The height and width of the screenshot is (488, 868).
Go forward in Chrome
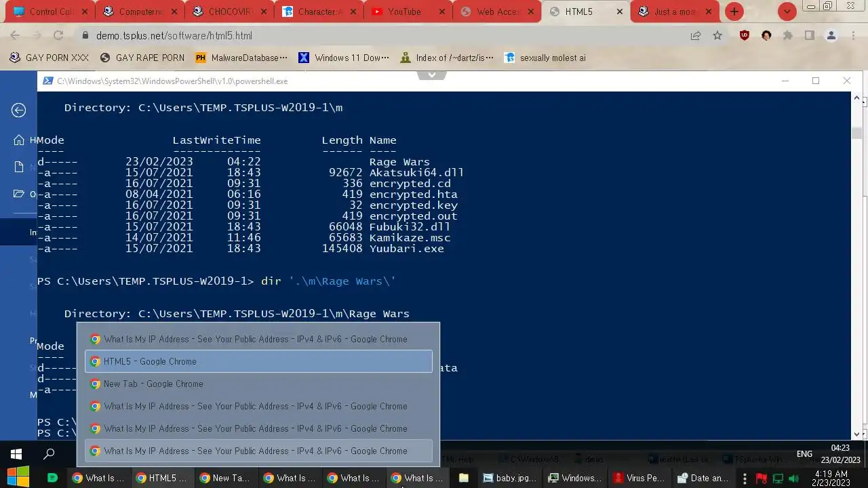[x=37, y=35]
